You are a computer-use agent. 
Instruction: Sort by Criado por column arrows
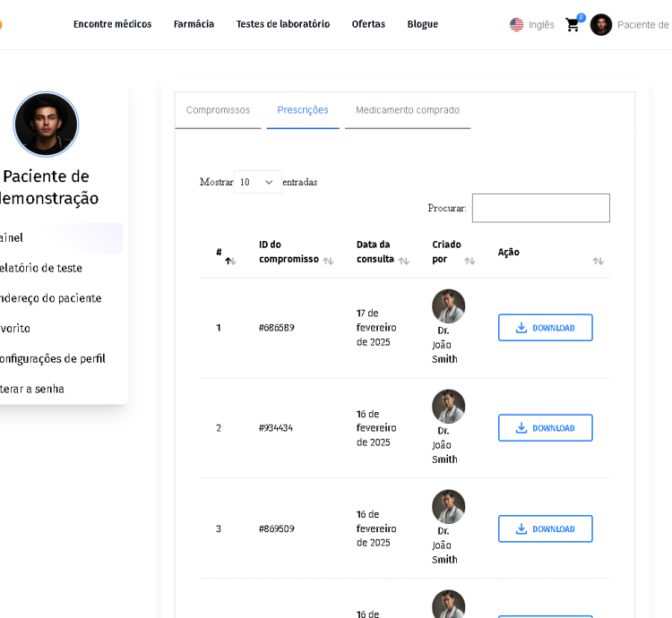tap(470, 261)
